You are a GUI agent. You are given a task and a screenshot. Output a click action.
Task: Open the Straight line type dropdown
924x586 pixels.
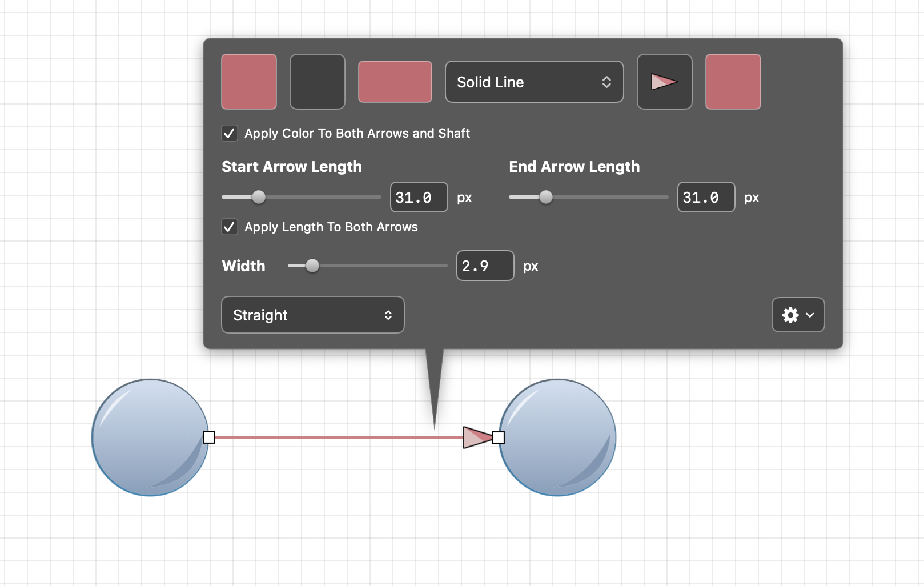(x=312, y=315)
